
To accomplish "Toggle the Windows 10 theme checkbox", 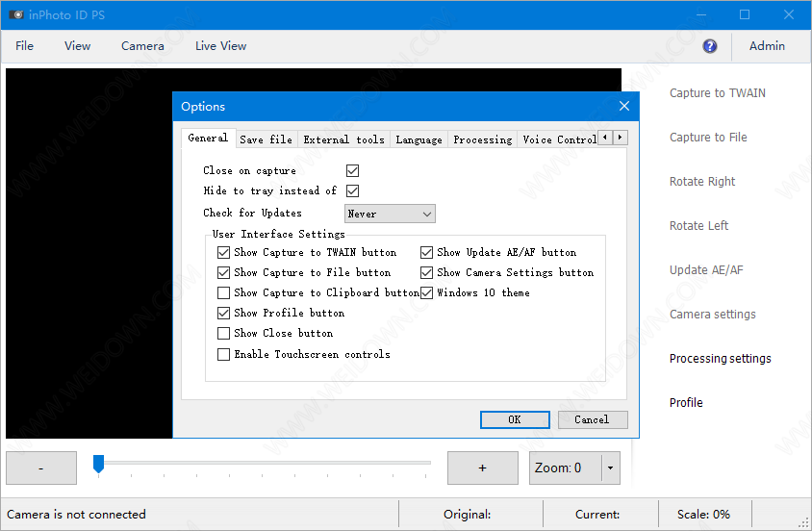I will (426, 292).
